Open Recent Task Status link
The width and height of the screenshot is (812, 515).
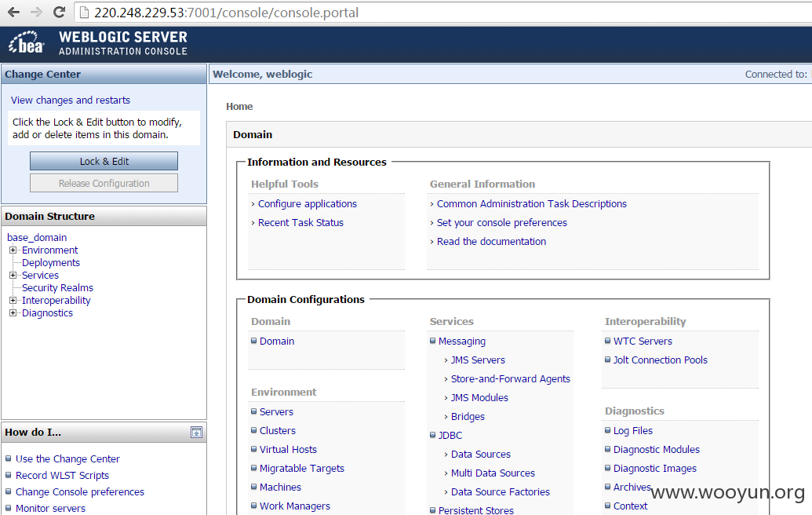[301, 223]
